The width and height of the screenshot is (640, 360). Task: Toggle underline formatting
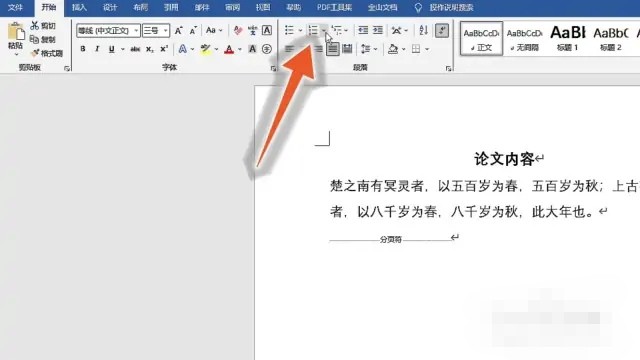tap(111, 49)
